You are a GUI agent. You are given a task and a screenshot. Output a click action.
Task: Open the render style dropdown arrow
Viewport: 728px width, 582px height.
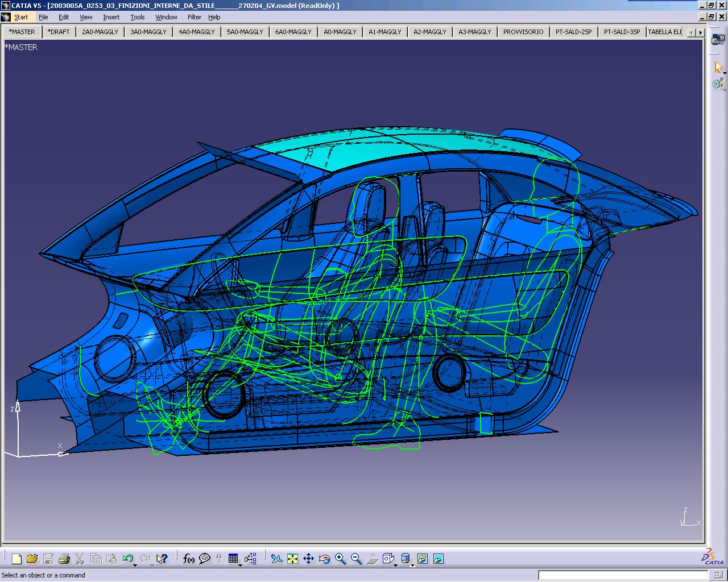pyautogui.click(x=413, y=566)
